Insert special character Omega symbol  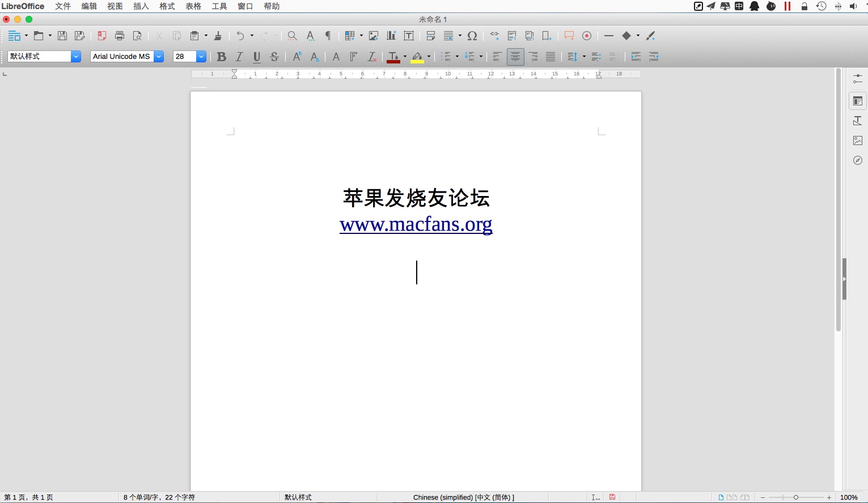coord(472,36)
